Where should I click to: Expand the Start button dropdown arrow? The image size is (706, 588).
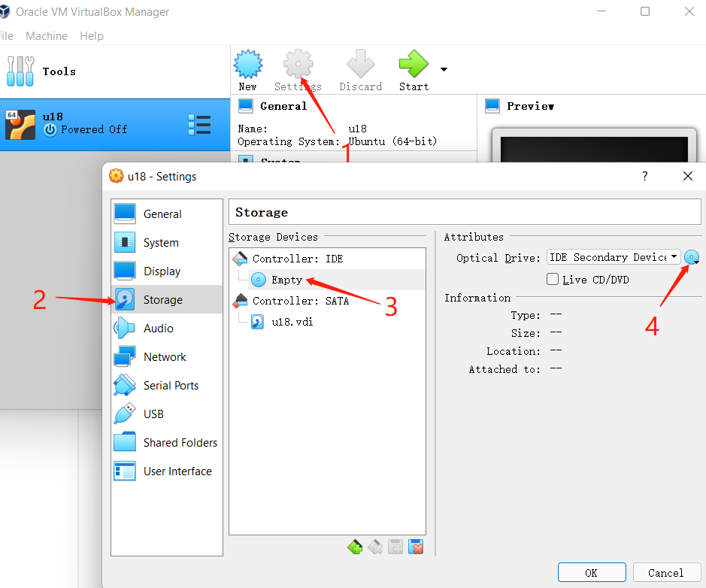[444, 70]
